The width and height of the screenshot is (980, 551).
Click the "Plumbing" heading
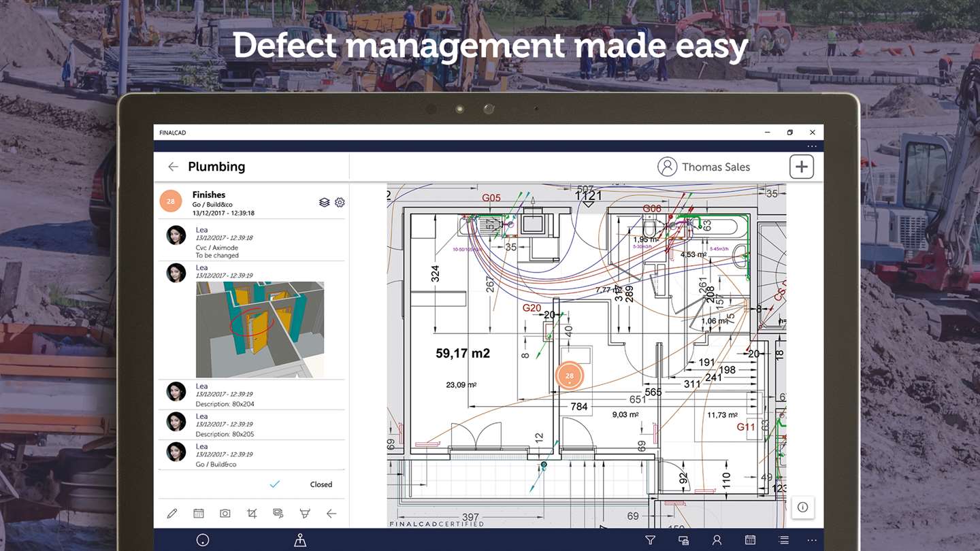click(x=216, y=167)
